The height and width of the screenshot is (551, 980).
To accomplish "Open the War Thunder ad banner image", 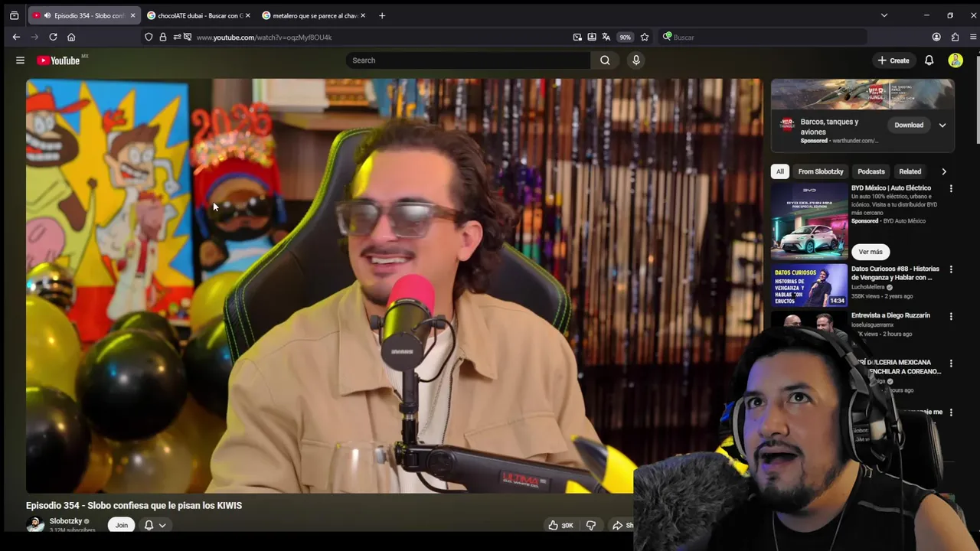I will (x=862, y=94).
